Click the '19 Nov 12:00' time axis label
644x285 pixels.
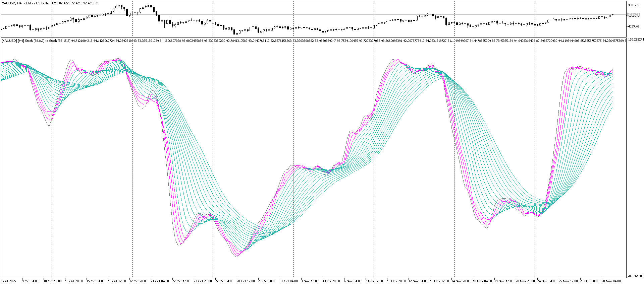click(503, 281)
